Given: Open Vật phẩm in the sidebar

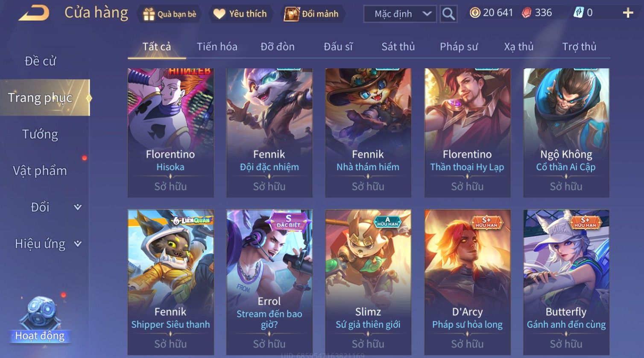Looking at the screenshot, I should click(40, 171).
